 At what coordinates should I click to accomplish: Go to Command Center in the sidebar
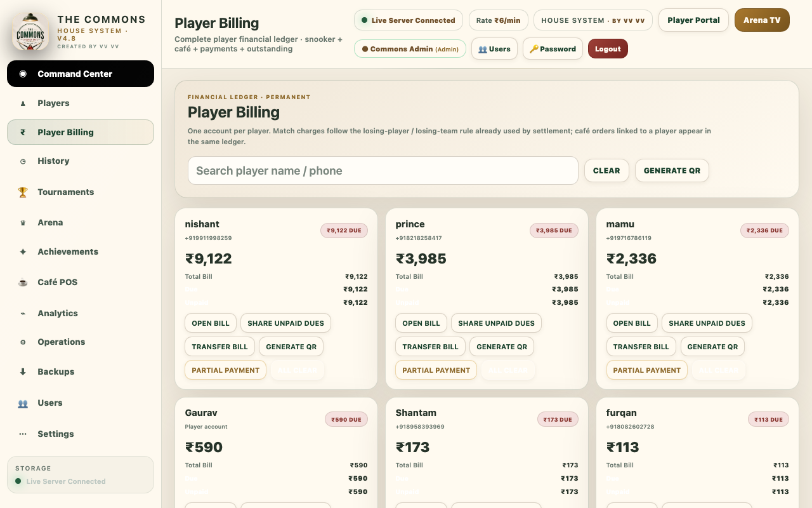[x=81, y=74]
